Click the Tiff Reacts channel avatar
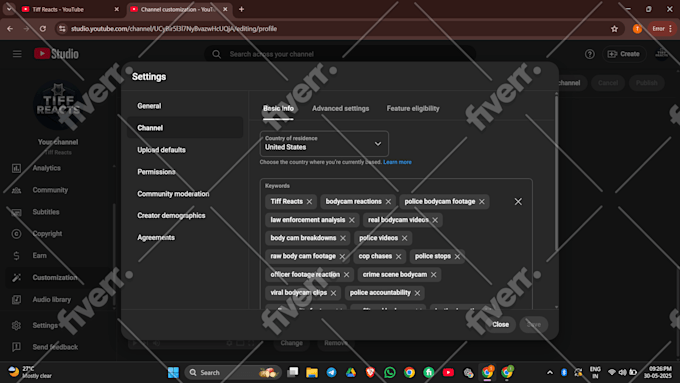 pyautogui.click(x=58, y=105)
